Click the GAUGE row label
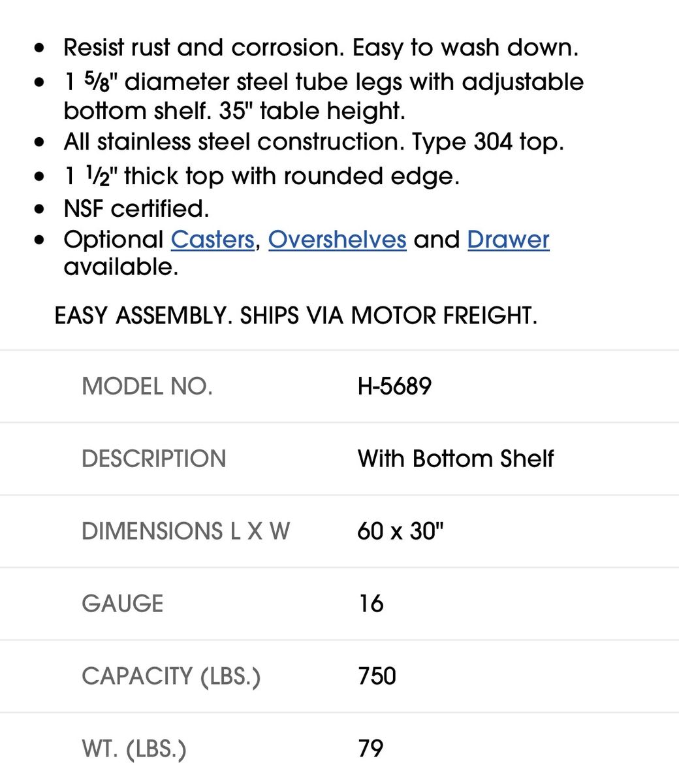Viewport: 679px width, 784px height. [x=123, y=604]
